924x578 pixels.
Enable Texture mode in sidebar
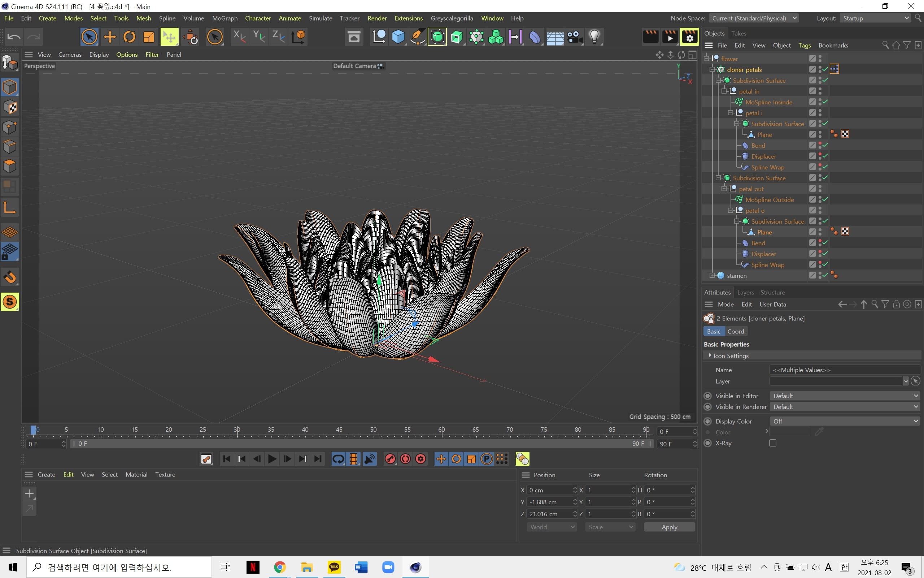coord(10,107)
